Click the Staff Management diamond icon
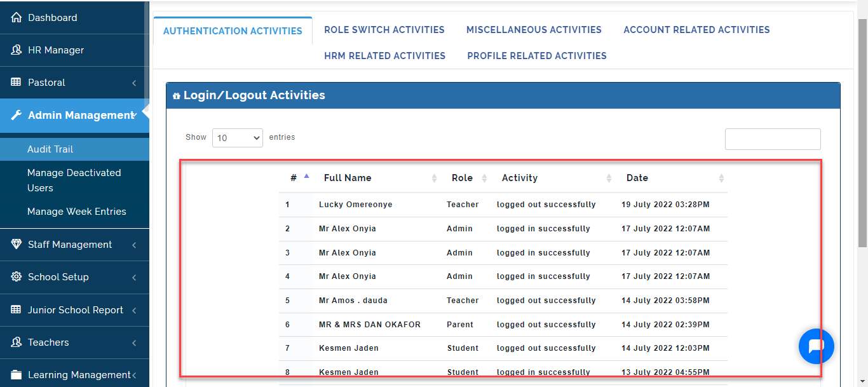The image size is (868, 387). tap(17, 245)
